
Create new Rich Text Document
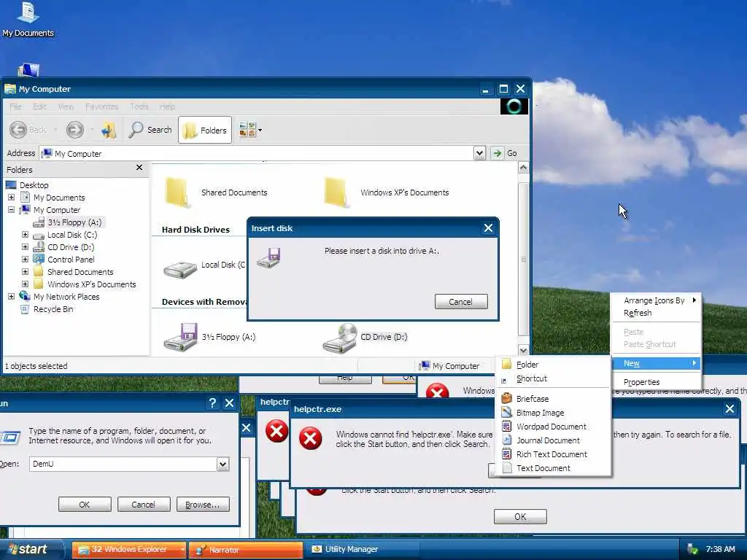[x=554, y=454]
